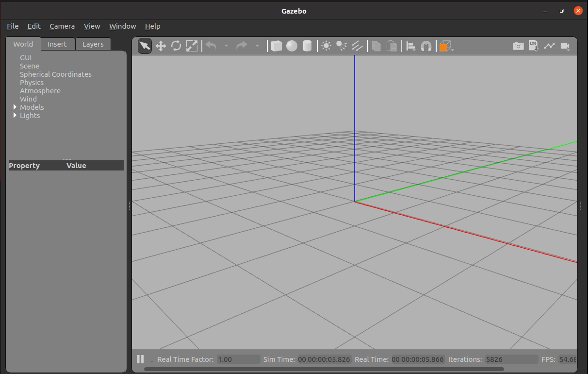Open the File menu
Screen dimensions: 588x374
(x=13, y=26)
